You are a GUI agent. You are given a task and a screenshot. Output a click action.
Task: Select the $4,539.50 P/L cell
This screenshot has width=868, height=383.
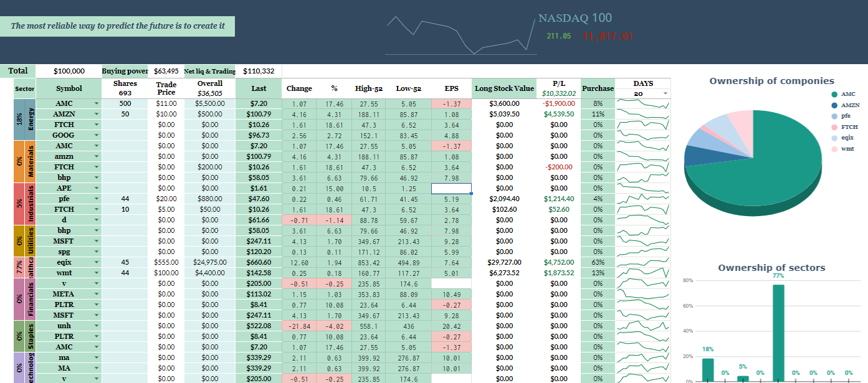point(559,114)
